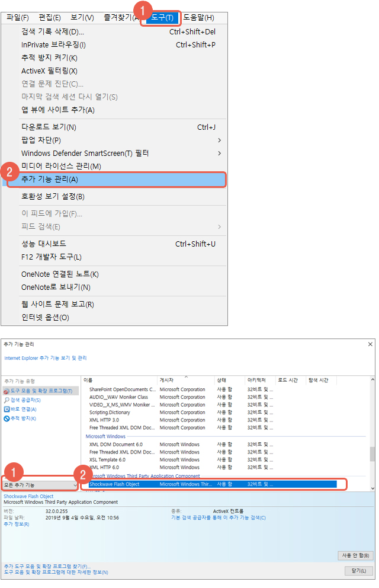
Task: Click the 사용 안 함(B) button
Action: click(355, 555)
